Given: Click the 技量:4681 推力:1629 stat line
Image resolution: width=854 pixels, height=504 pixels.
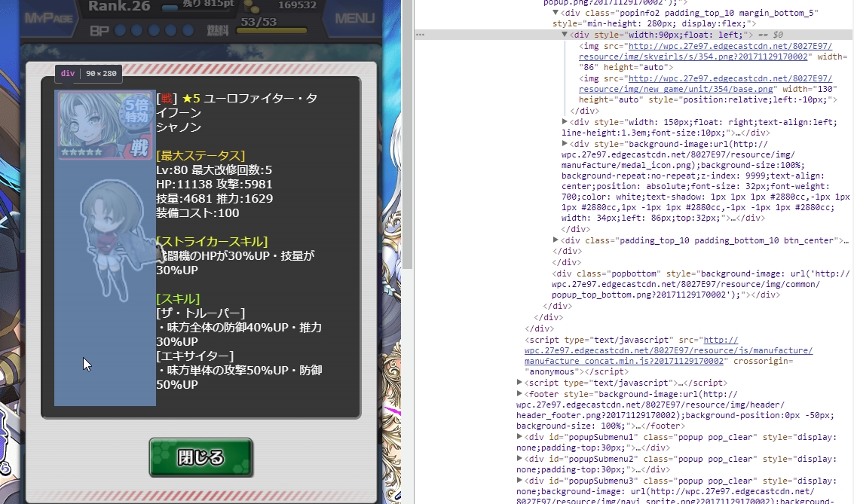Looking at the screenshot, I should pyautogui.click(x=215, y=199).
